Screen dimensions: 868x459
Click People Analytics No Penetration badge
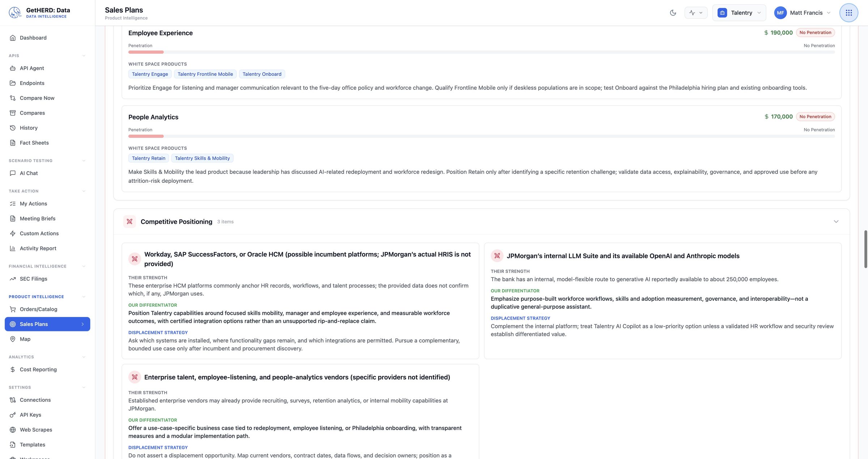point(815,117)
